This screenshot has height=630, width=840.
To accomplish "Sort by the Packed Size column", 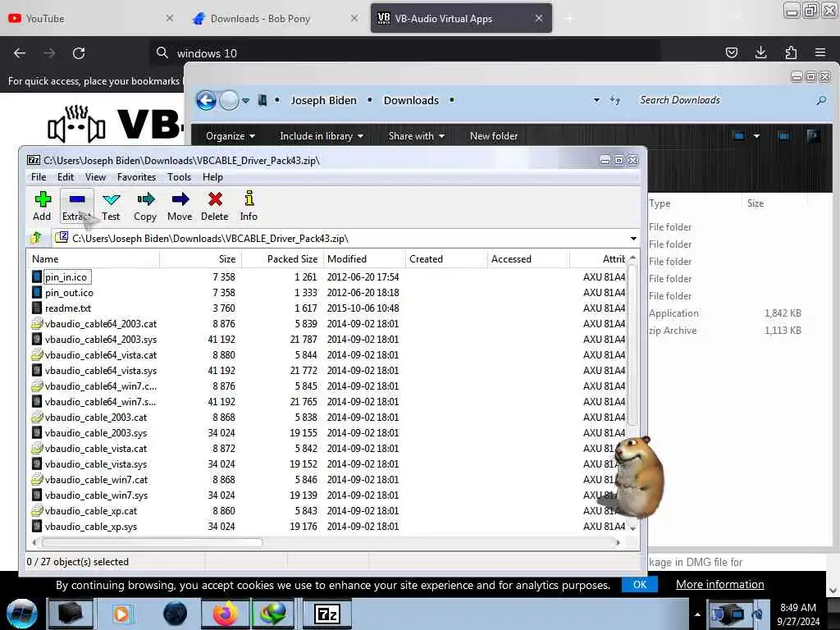I will click(x=282, y=258).
